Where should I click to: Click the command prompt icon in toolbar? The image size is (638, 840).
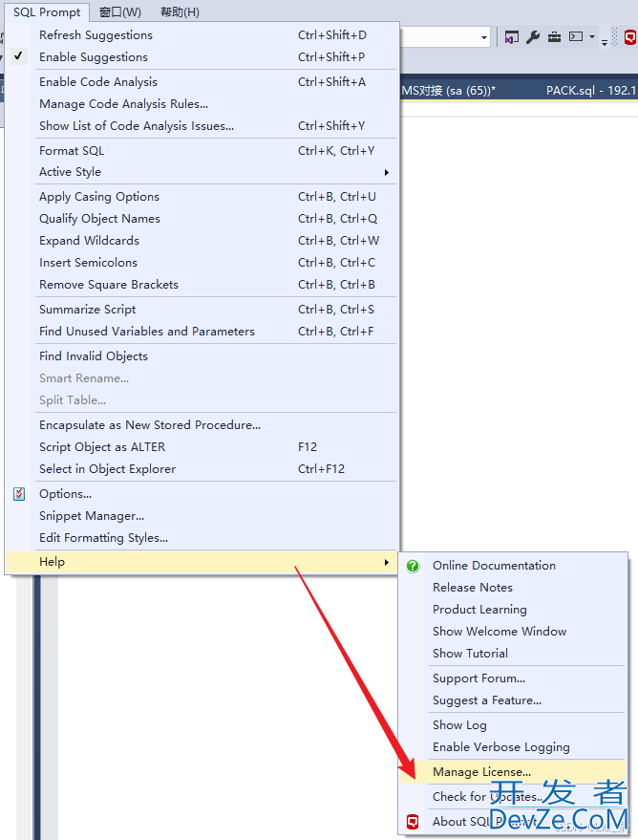[x=576, y=37]
